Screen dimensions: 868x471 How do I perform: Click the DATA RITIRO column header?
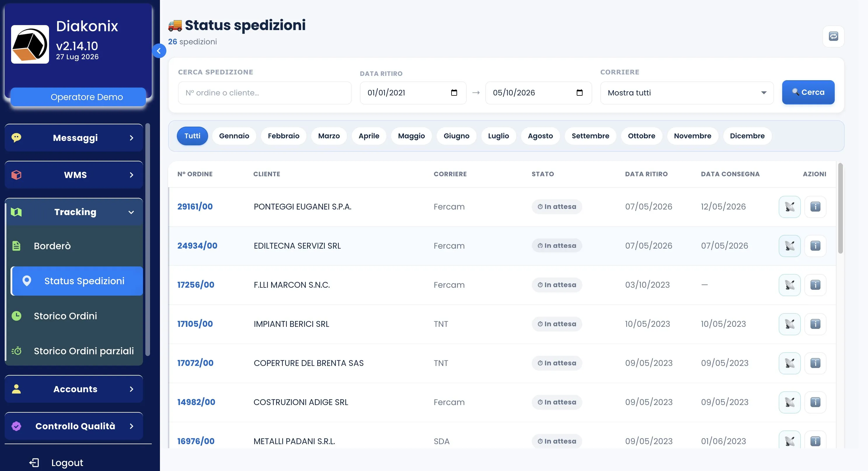tap(646, 174)
